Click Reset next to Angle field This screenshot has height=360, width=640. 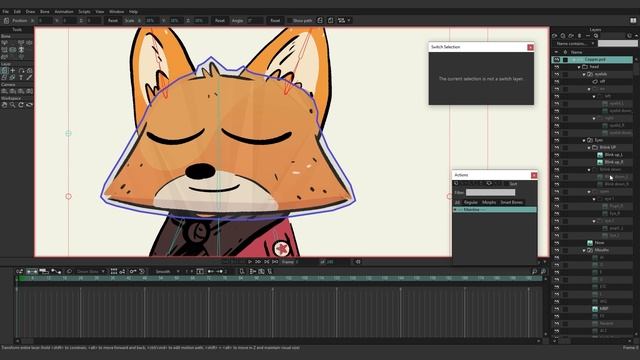[275, 20]
